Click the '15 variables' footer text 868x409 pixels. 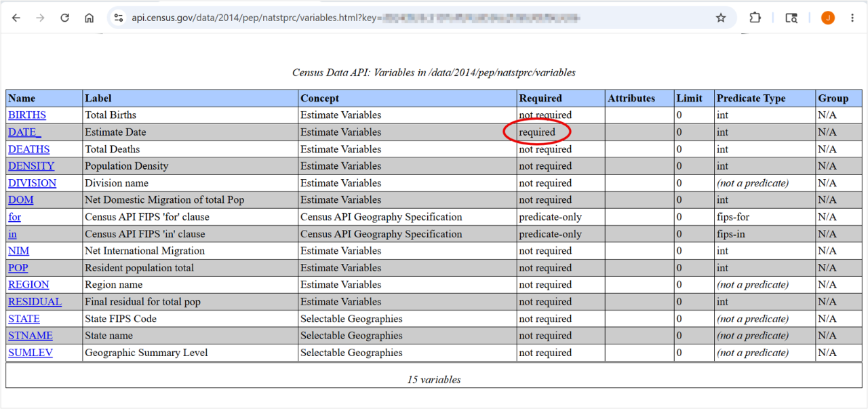click(x=434, y=380)
